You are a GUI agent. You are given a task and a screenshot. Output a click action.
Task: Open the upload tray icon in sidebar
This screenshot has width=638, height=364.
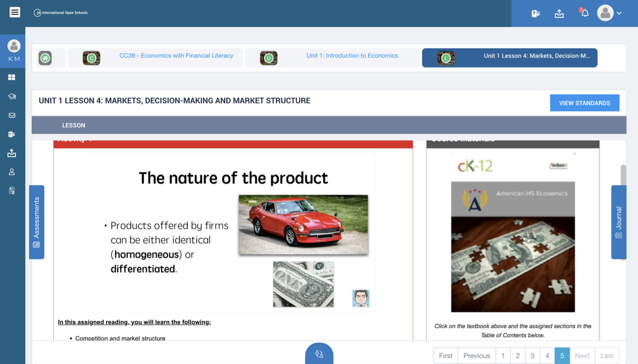[12, 153]
